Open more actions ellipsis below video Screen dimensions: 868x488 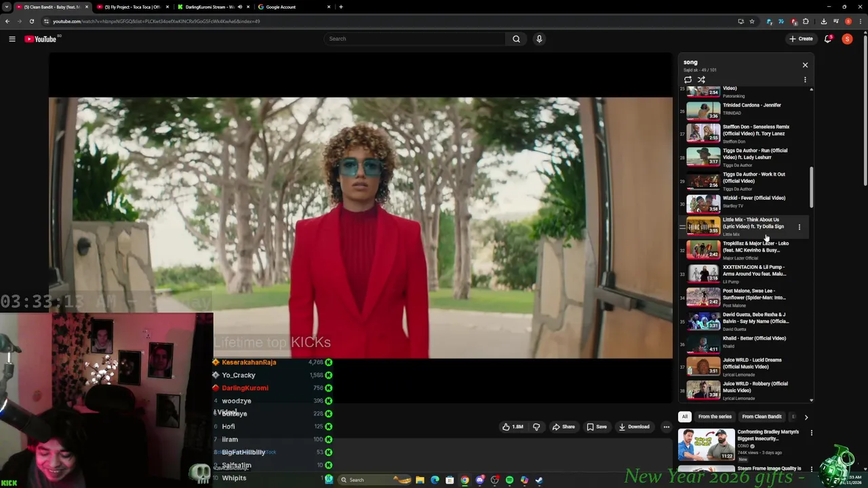pyautogui.click(x=666, y=427)
